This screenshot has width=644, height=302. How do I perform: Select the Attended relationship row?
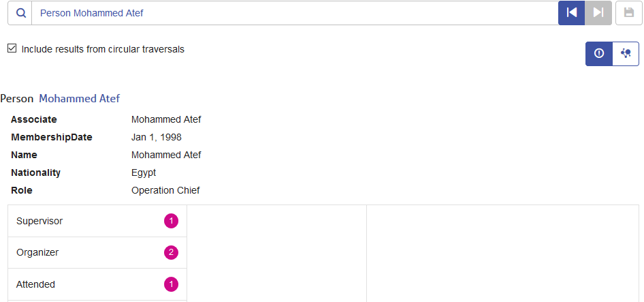(x=97, y=284)
